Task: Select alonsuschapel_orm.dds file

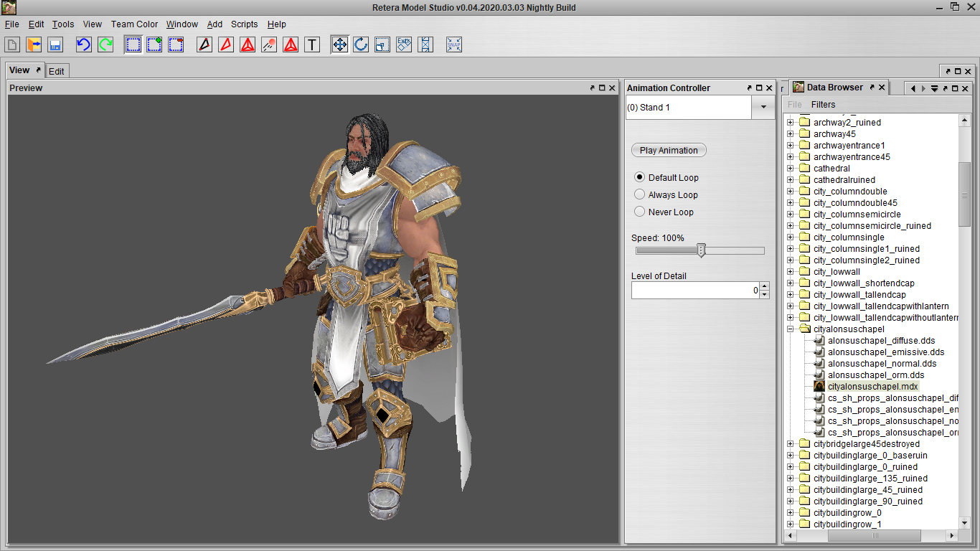Action: (x=876, y=375)
